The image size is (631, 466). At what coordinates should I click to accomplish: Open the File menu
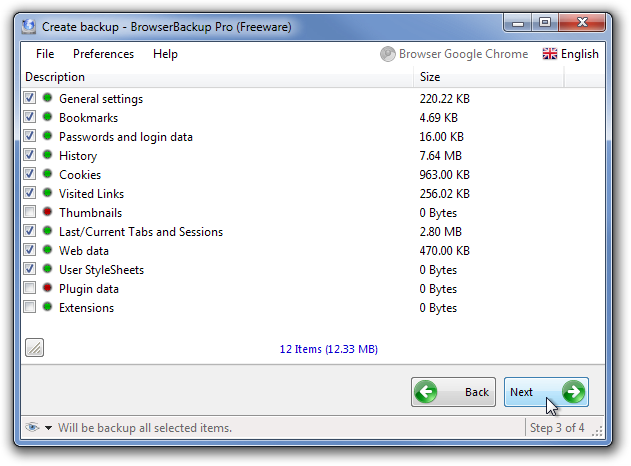click(45, 54)
